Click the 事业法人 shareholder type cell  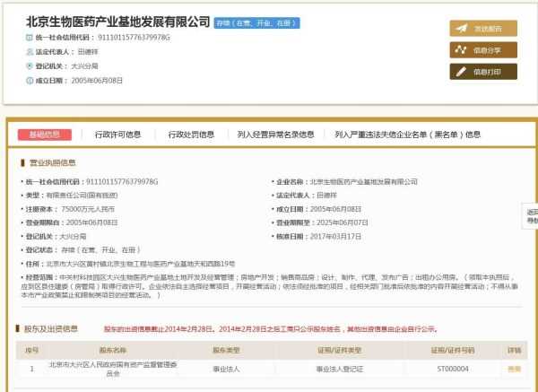226,370
